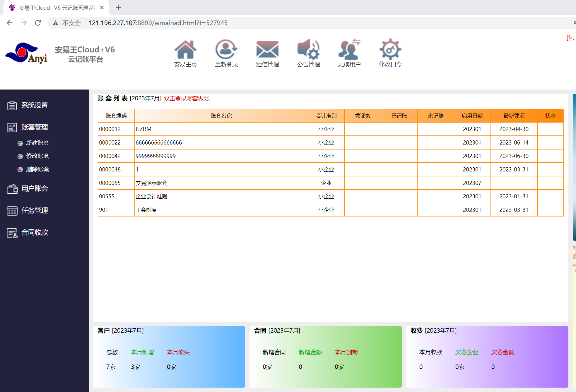
Task: Click the 安易演示账套 table row
Action: 151,183
